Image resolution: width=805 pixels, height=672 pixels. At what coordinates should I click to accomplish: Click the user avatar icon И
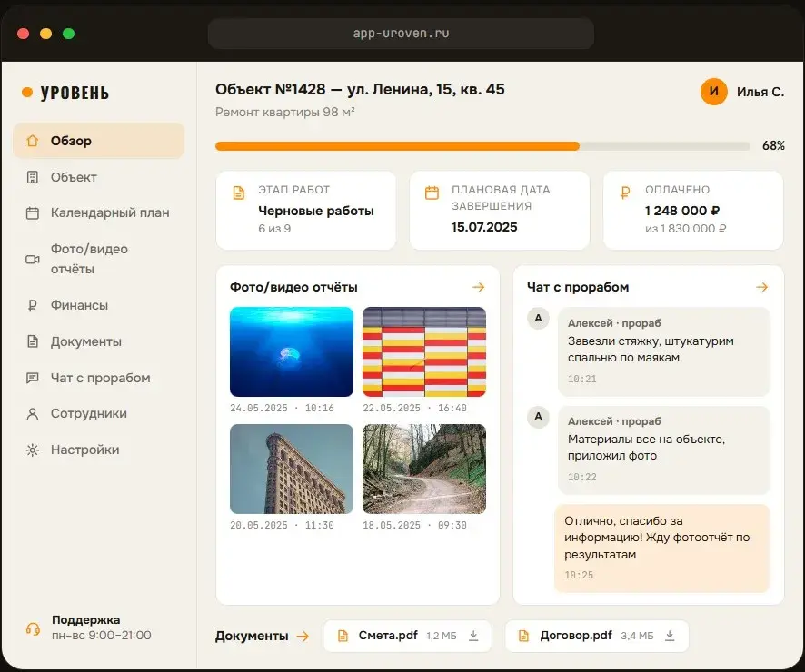(x=713, y=92)
